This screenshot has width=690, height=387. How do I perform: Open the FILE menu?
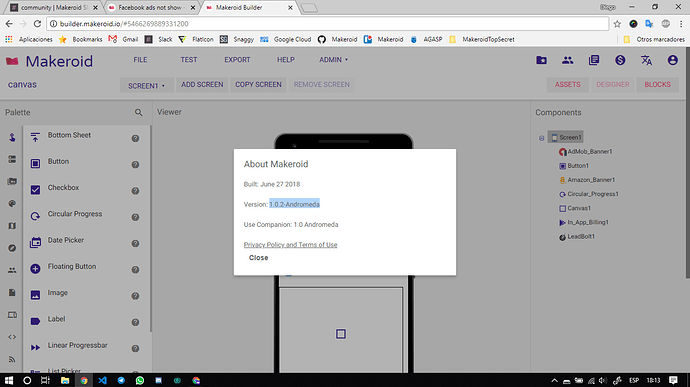pos(140,60)
